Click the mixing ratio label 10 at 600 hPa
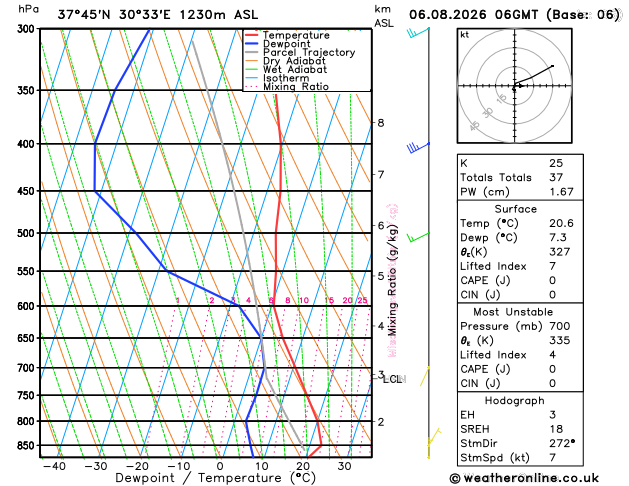Screen dimensions: 629x486 tap(304, 300)
